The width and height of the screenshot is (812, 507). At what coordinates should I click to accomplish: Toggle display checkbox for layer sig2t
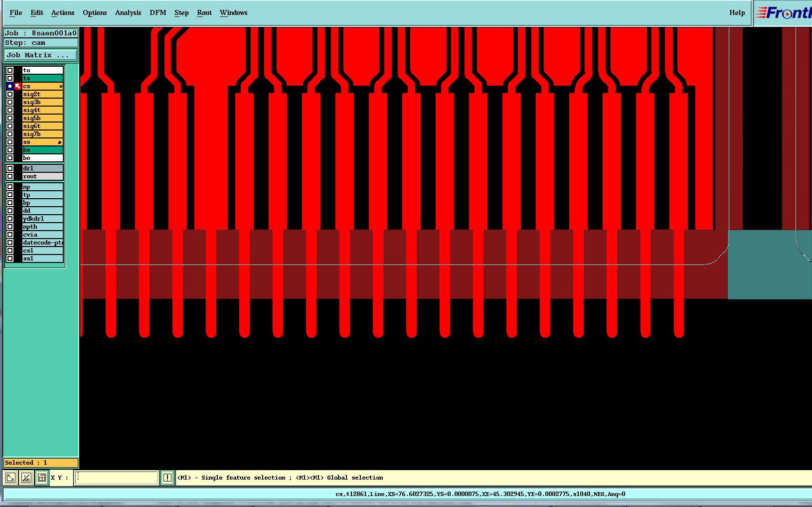point(9,94)
